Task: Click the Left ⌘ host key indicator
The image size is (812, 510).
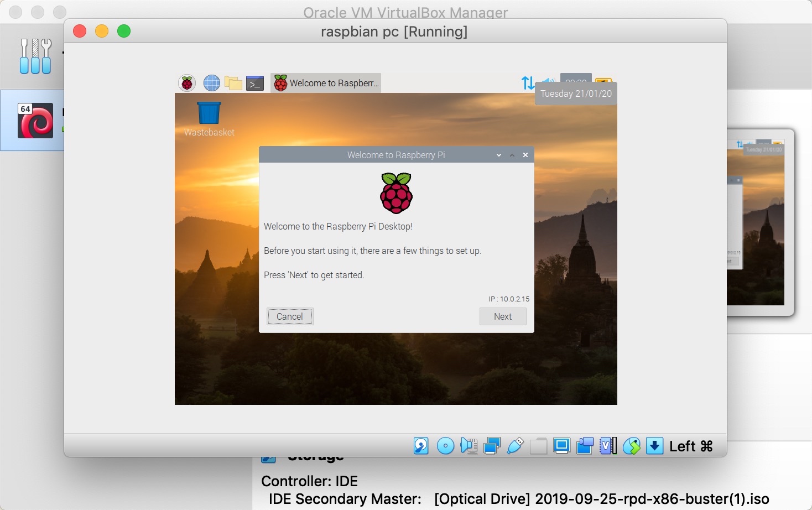Action: tap(691, 446)
